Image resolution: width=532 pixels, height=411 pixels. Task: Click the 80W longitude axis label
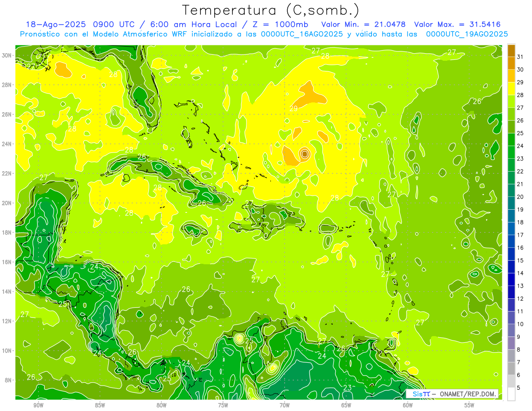coord(161,405)
